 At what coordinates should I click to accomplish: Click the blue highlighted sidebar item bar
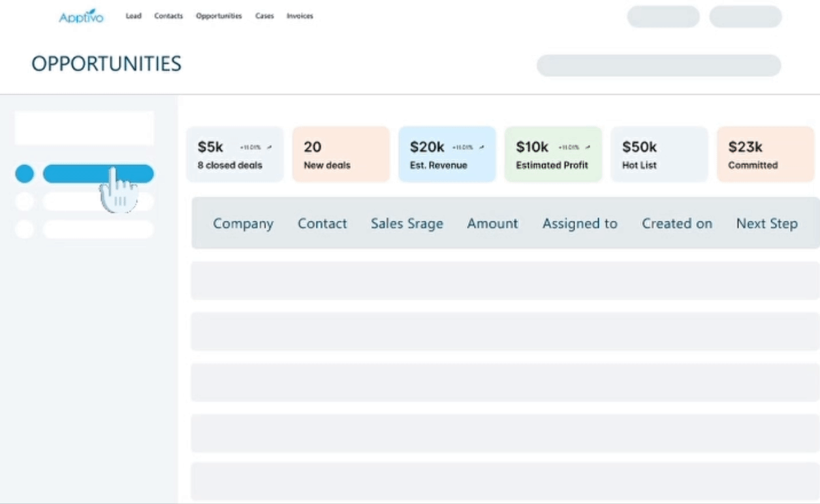pyautogui.click(x=98, y=174)
